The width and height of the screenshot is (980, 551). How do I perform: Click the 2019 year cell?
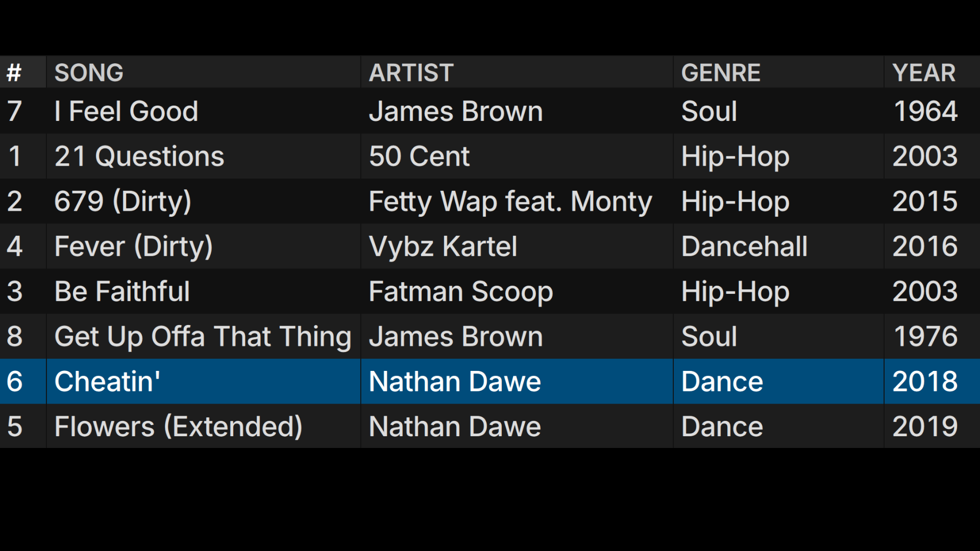click(925, 427)
